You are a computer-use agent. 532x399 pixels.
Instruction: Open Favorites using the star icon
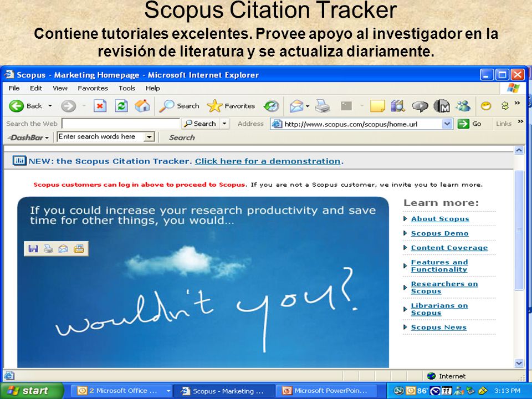(214, 106)
